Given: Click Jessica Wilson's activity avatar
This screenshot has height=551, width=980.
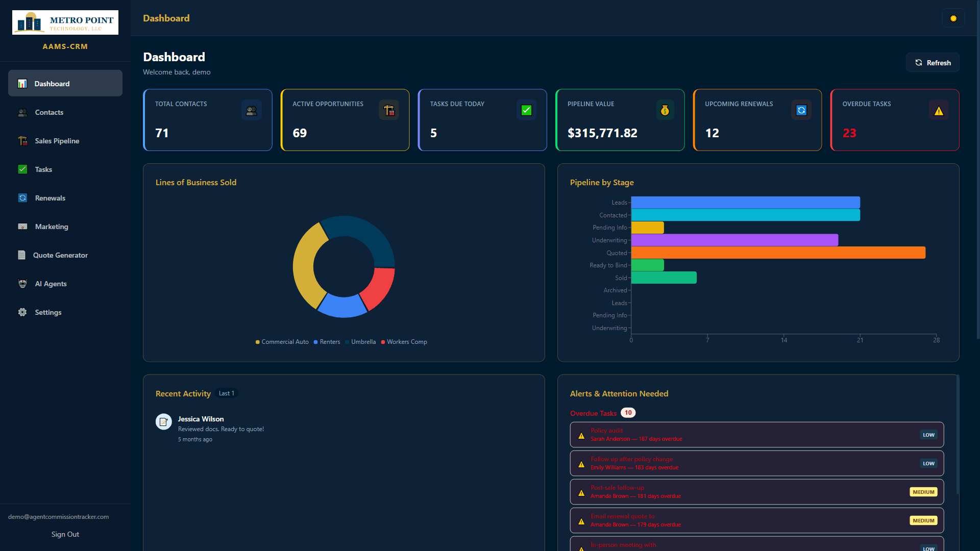Looking at the screenshot, I should point(163,421).
